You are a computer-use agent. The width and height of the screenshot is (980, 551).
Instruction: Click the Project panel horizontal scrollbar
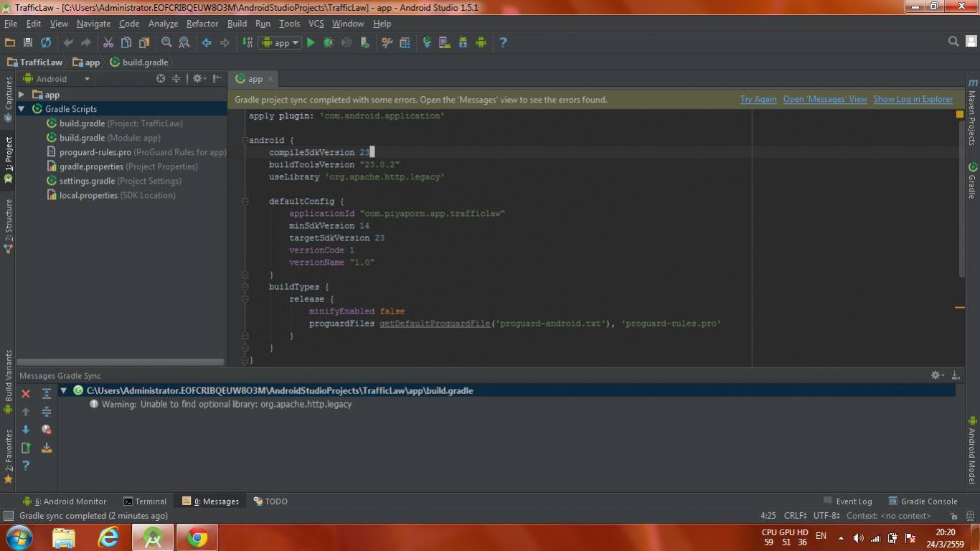pos(120,362)
